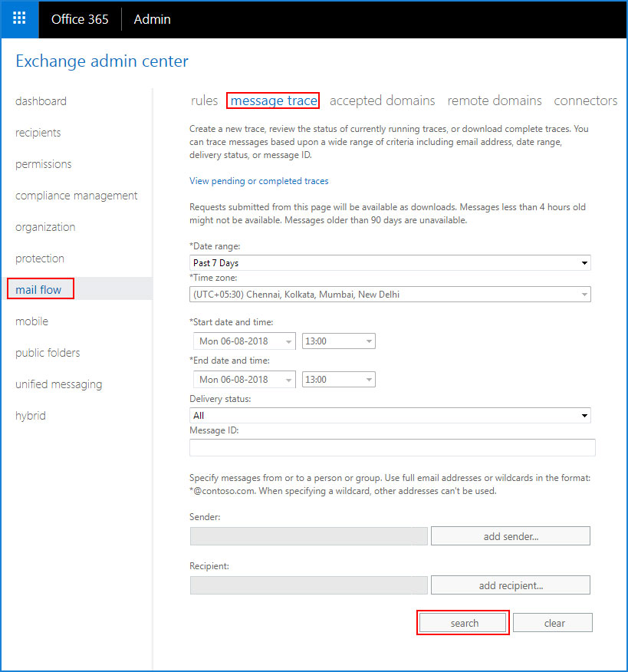Screen dimensions: 628x672
Task: Navigate to compliance management section
Action: tap(76, 196)
